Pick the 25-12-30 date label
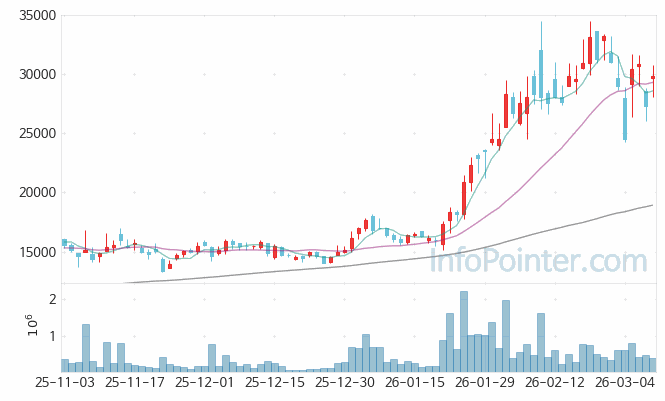665x401 pixels. pos(345,382)
